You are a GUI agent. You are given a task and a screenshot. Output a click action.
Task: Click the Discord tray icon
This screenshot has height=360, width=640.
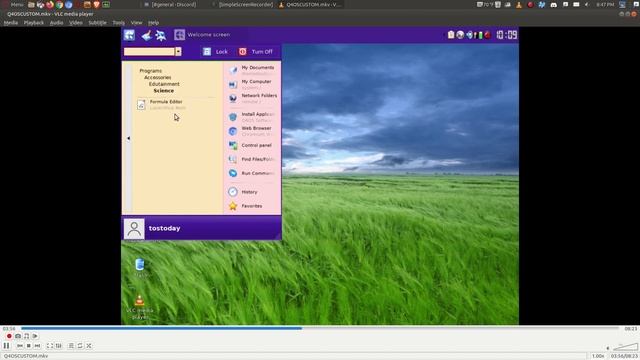click(x=553, y=5)
